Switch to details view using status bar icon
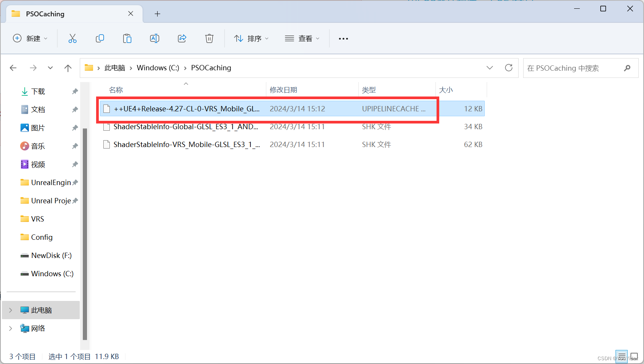The height and width of the screenshot is (364, 644). (622, 356)
